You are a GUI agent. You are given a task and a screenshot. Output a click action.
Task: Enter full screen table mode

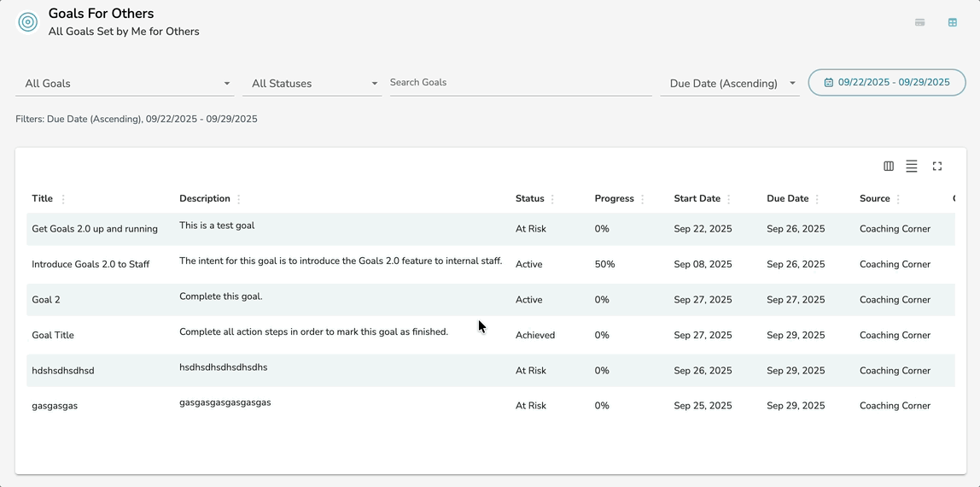937,167
